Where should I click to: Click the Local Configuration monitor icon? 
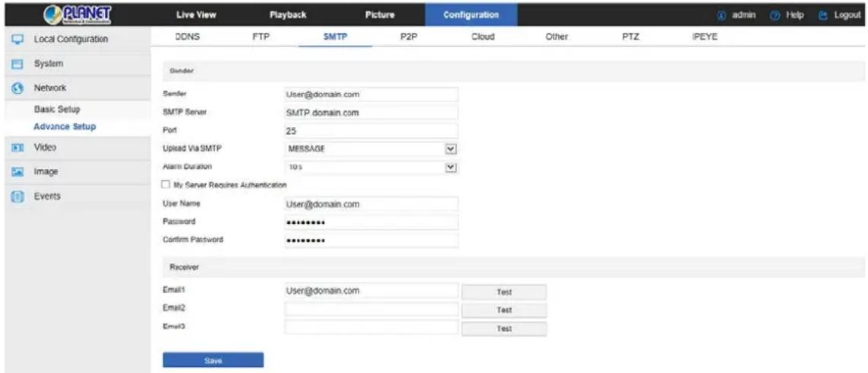pyautogui.click(x=18, y=40)
